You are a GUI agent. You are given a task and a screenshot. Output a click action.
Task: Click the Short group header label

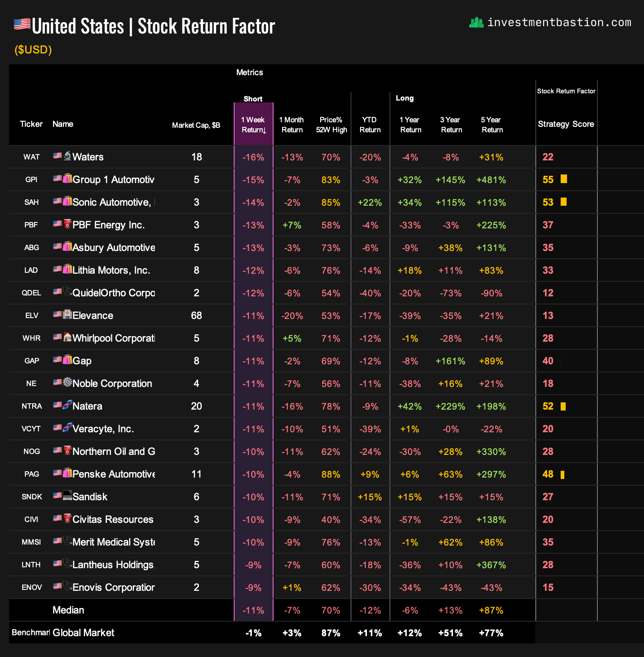253,99
